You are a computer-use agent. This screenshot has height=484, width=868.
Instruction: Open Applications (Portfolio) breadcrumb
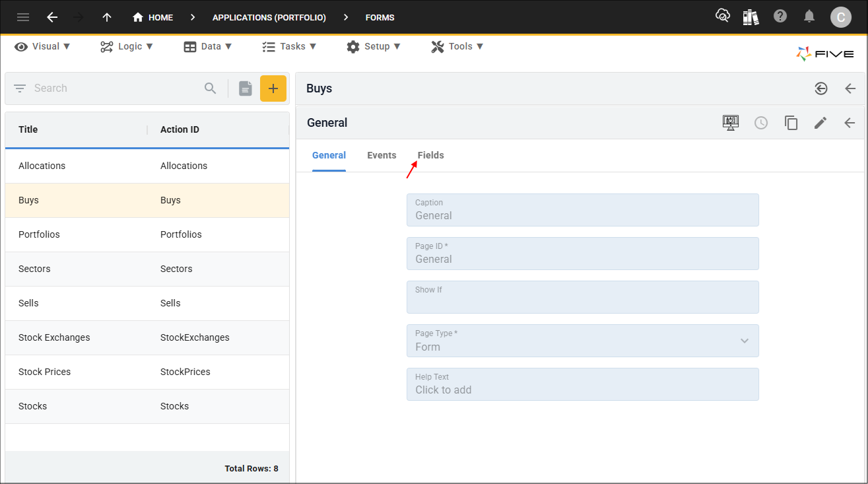pos(269,18)
